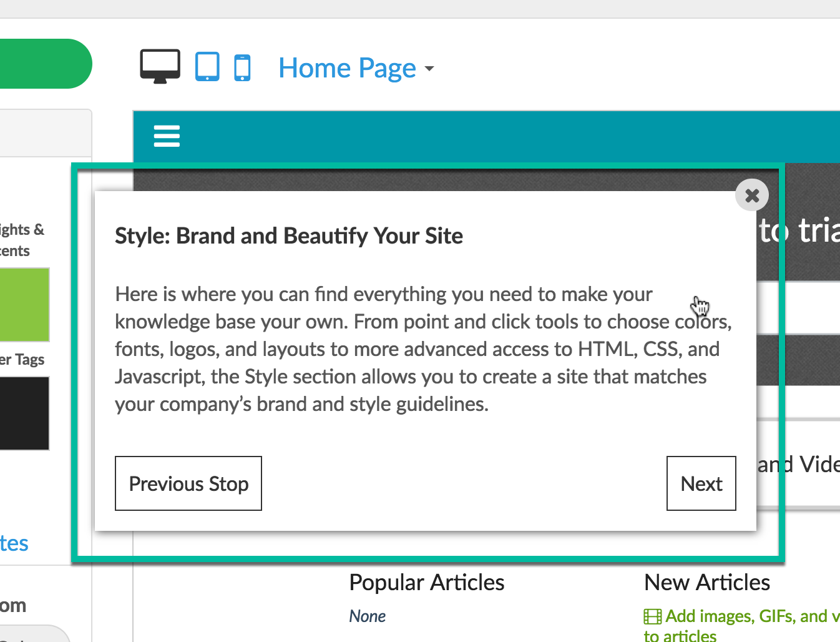Advance the tour with Next
The width and height of the screenshot is (840, 642).
701,483
